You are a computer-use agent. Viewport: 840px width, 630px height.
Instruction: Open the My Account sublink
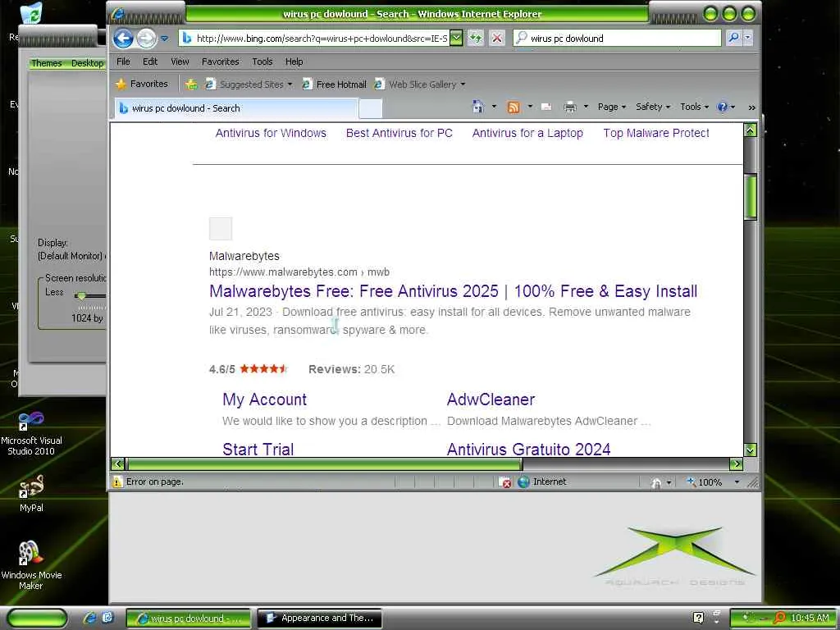click(x=265, y=399)
